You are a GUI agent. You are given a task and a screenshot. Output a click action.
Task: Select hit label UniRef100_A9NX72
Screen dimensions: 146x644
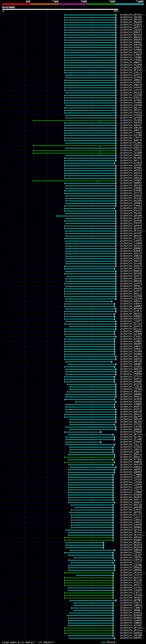[x=131, y=62]
